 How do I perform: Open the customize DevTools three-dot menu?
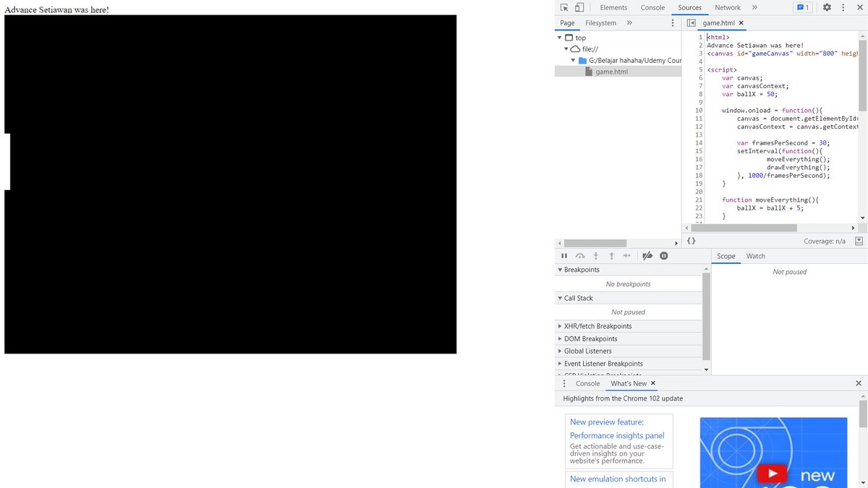coord(843,7)
